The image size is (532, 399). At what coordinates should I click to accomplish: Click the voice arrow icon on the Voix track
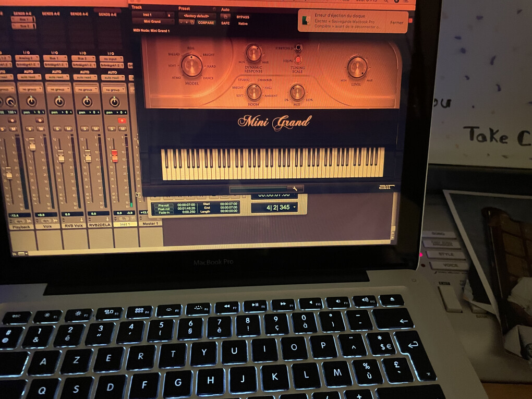56,221
